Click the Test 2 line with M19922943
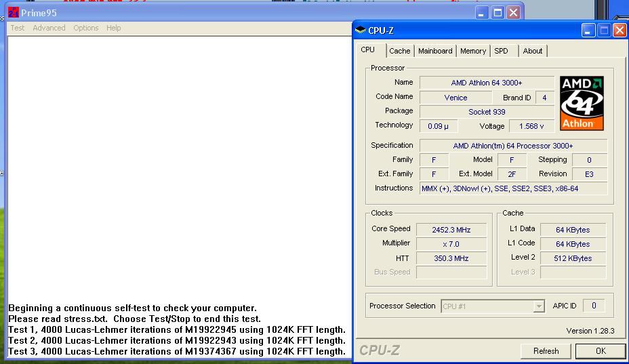 [177, 341]
